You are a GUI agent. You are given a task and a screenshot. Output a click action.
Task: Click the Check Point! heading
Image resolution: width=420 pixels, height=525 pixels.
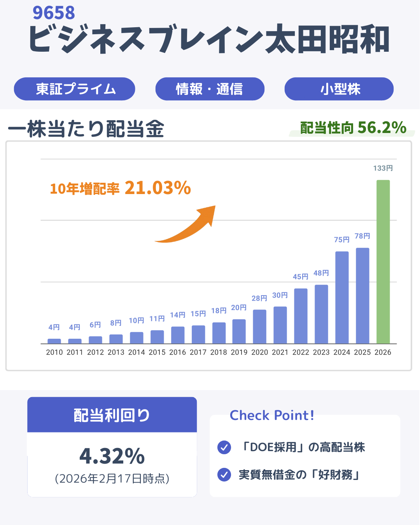point(272,415)
